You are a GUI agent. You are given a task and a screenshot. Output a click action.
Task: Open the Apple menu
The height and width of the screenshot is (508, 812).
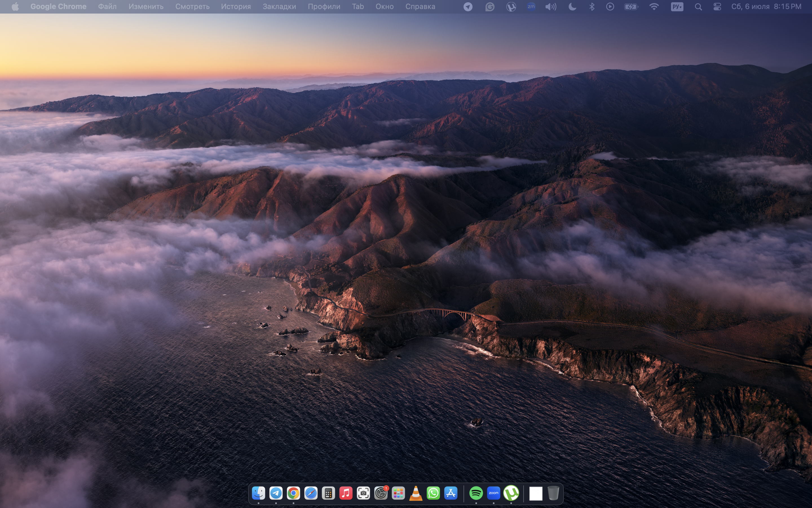[x=15, y=6]
